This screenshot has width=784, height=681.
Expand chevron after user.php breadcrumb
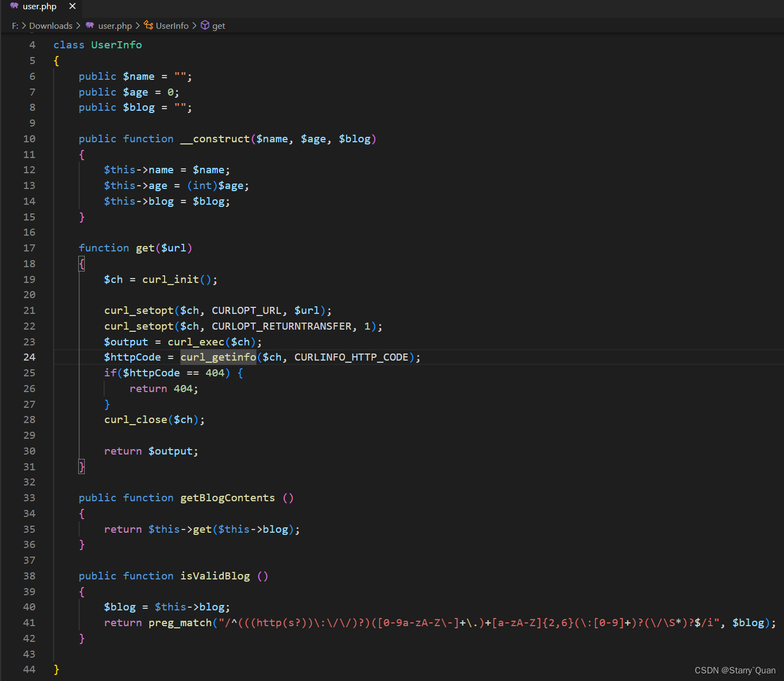click(x=137, y=26)
